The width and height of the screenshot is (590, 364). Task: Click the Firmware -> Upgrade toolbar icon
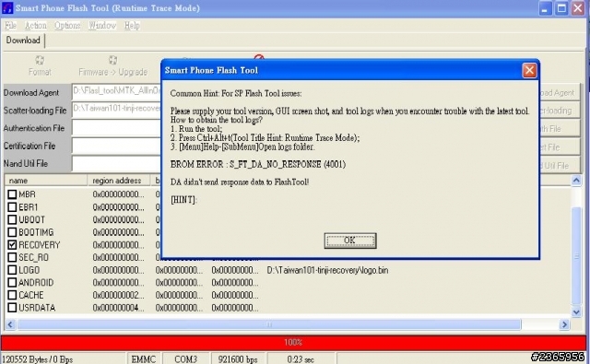(x=112, y=60)
